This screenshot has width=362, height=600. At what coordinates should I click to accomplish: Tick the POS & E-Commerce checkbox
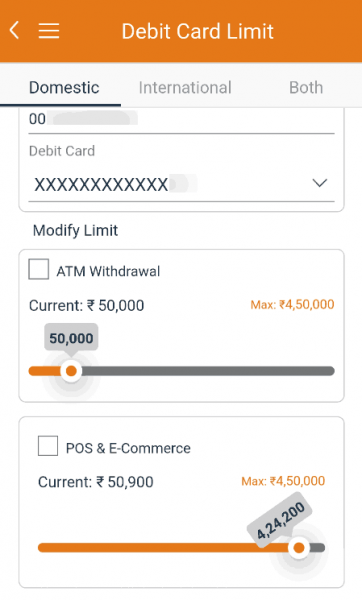(x=48, y=445)
